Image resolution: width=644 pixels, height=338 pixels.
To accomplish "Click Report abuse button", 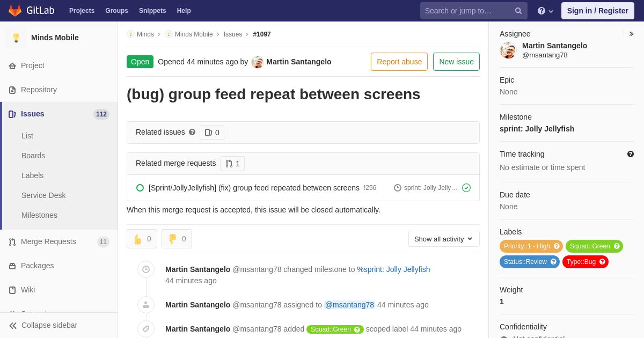I will (x=399, y=62).
